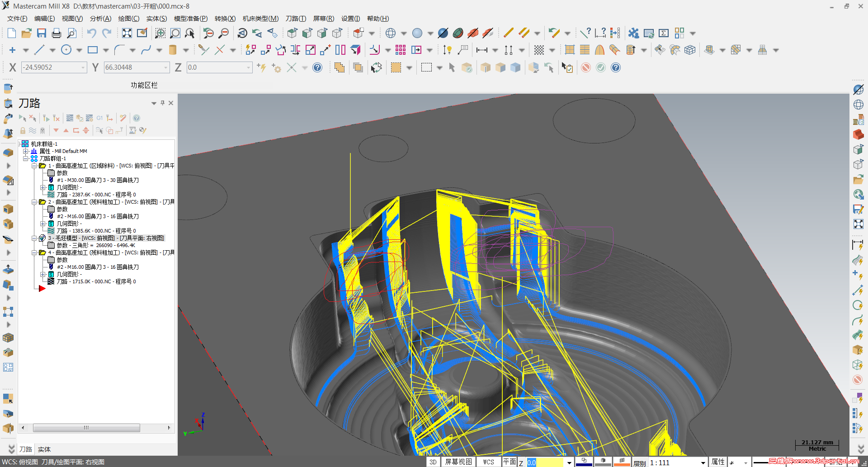868x467 pixels.
Task: Collapse the 刀路群组-1 tree node
Action: [x=26, y=158]
